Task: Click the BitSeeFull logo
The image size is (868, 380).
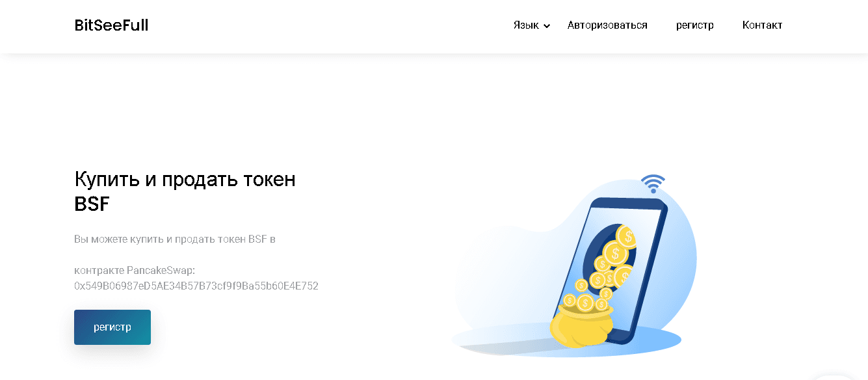Action: point(111,25)
